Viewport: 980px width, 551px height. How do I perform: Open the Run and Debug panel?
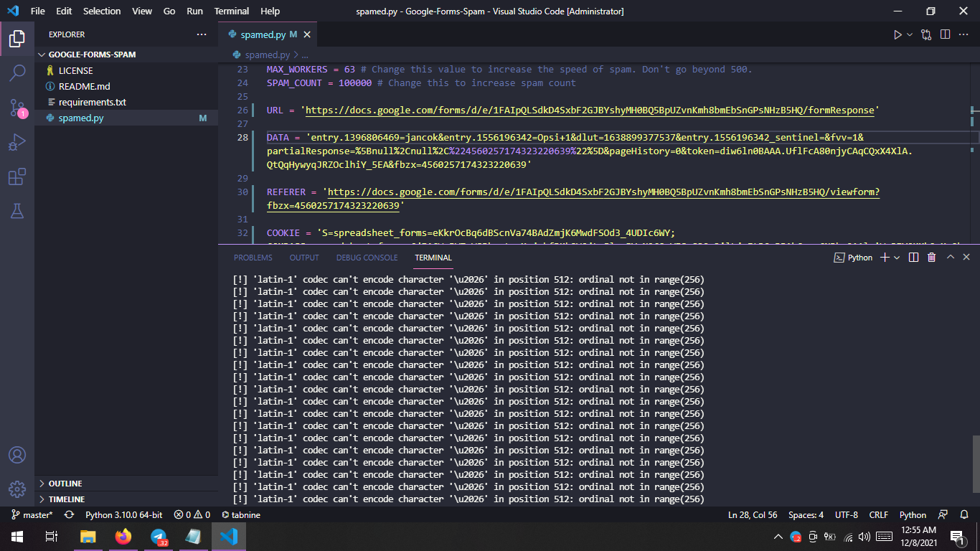point(17,142)
